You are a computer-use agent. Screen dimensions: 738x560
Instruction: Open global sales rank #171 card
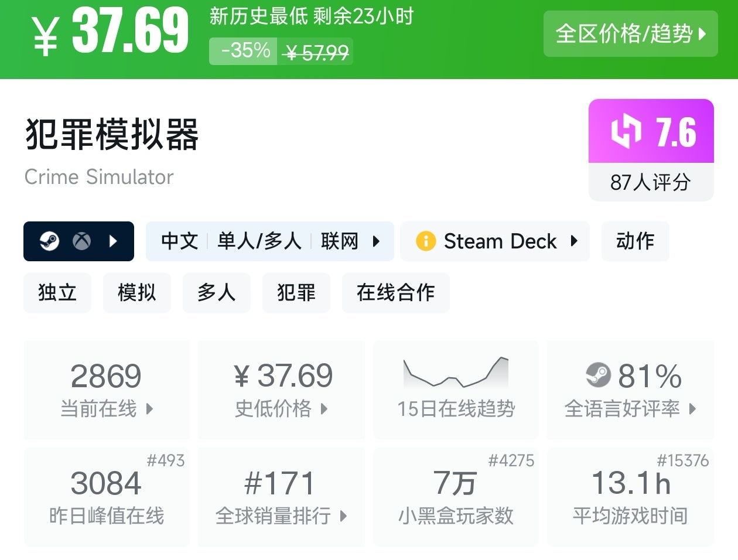[282, 497]
